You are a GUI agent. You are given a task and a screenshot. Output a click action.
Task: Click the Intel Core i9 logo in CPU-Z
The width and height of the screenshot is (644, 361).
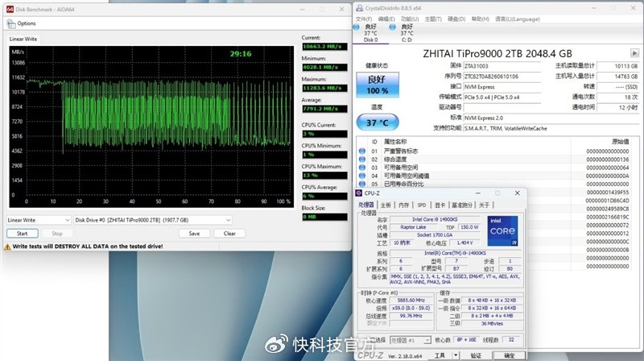tap(502, 230)
